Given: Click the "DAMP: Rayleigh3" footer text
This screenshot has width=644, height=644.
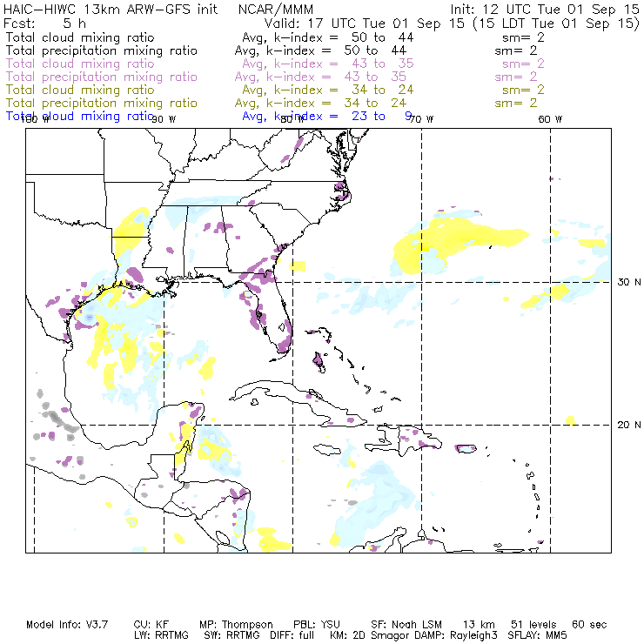Looking at the screenshot, I should coord(455,635).
